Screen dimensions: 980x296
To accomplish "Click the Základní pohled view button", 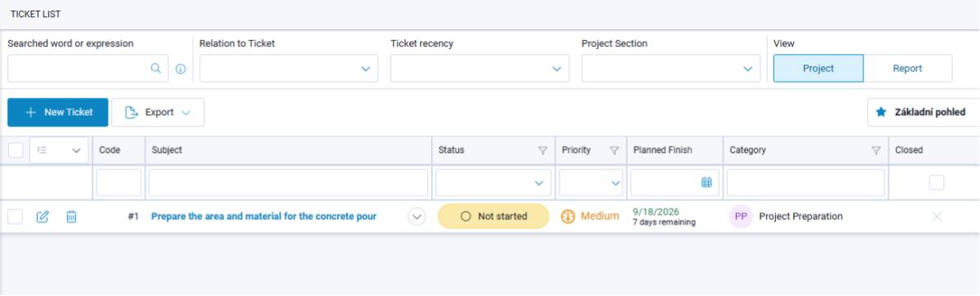I will [x=924, y=112].
